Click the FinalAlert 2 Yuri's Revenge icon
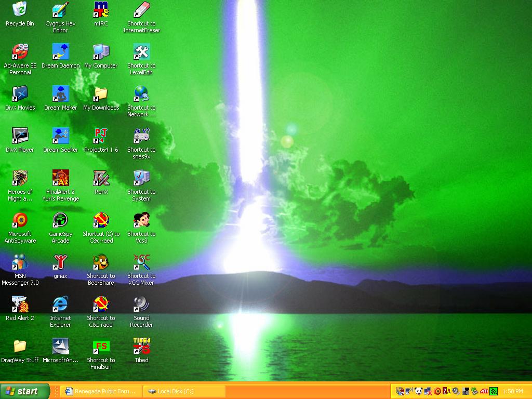This screenshot has width=532, height=399. tap(60, 178)
